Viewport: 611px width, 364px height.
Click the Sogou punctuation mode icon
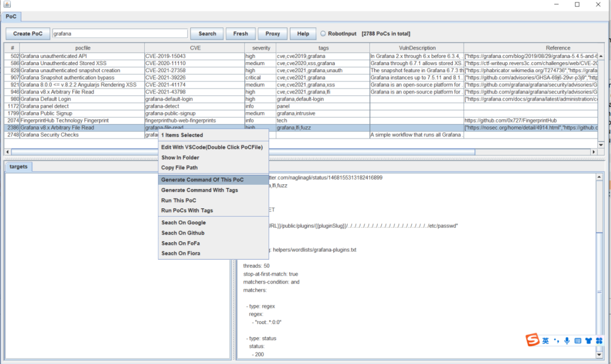[x=556, y=341]
